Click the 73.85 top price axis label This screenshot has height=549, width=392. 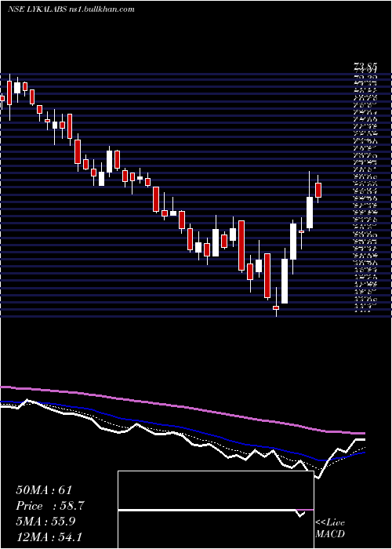[367, 66]
